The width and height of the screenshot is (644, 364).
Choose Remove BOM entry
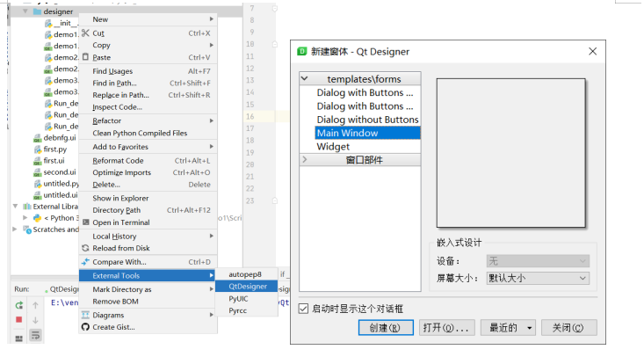[148, 302]
